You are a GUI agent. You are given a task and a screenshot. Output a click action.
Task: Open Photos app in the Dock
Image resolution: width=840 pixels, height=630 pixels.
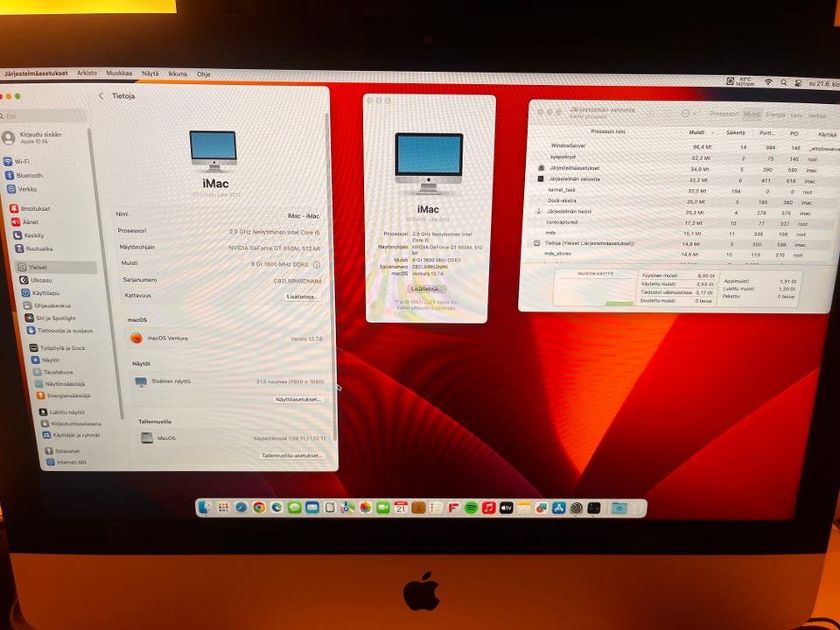[x=365, y=507]
